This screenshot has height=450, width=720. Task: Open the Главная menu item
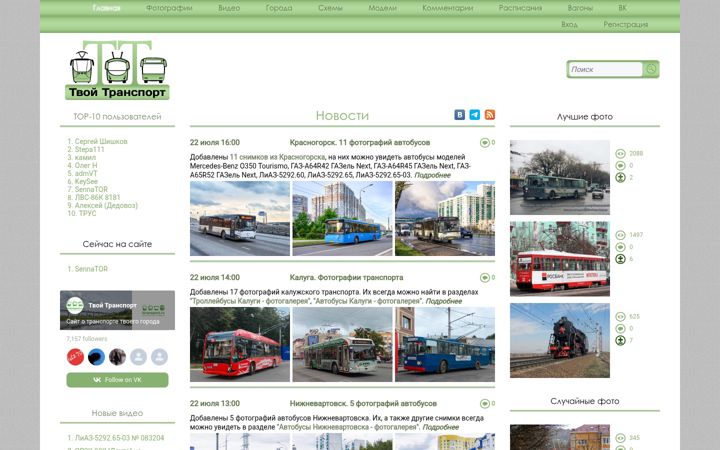106,8
